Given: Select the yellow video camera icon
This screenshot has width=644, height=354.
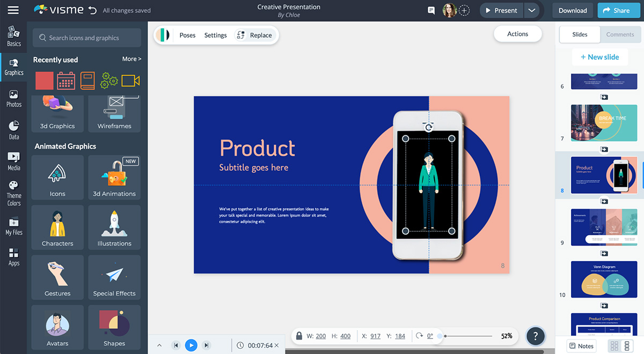Looking at the screenshot, I should [x=130, y=81].
